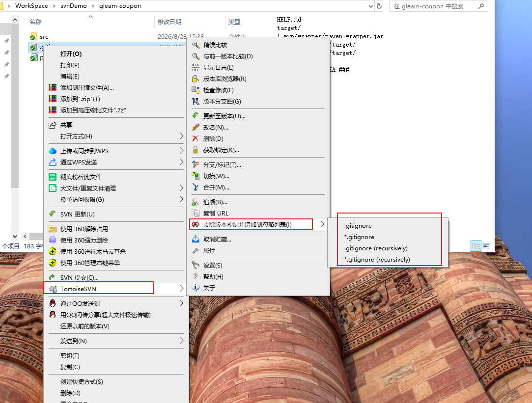Click the 属性 wrench icon

point(196,250)
